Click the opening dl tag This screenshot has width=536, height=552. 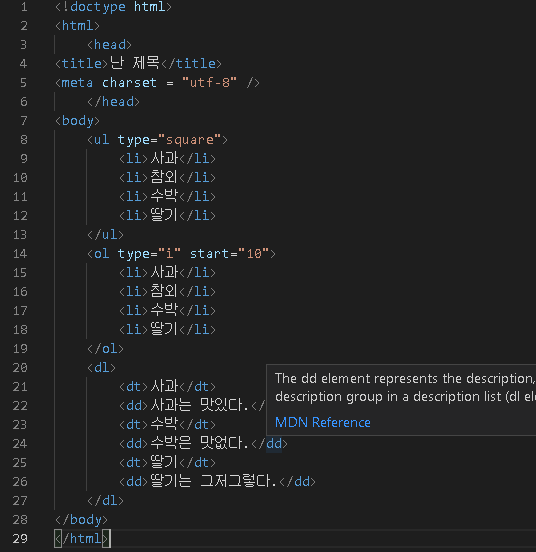point(101,368)
